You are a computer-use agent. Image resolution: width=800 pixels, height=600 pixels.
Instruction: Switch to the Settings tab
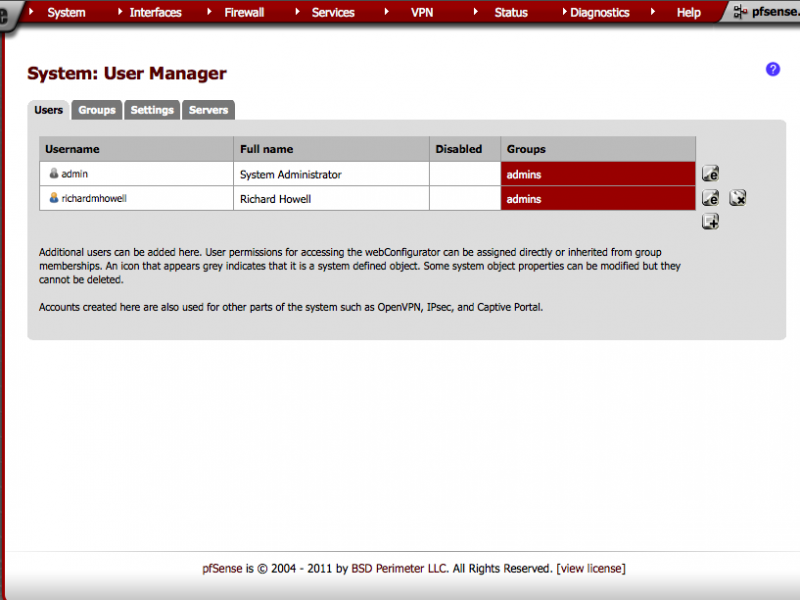point(152,110)
